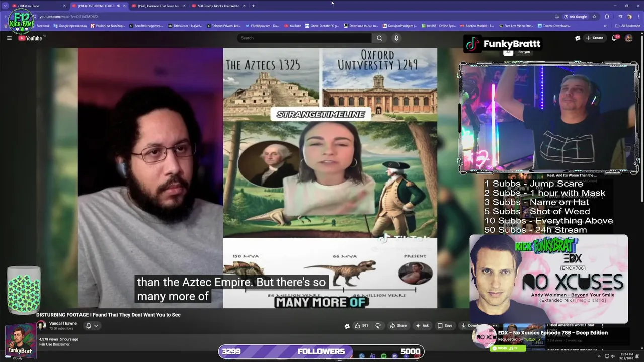Click the Spotify icon in the taskbar

[x=384, y=356]
